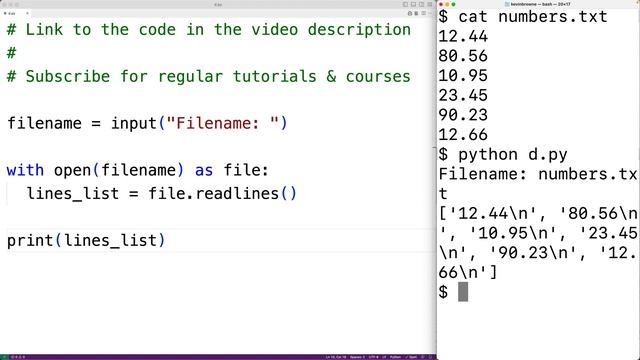Image resolution: width=640 pixels, height=360 pixels.
Task: Click the 'as' keyword in the editor
Action: click(x=204, y=170)
